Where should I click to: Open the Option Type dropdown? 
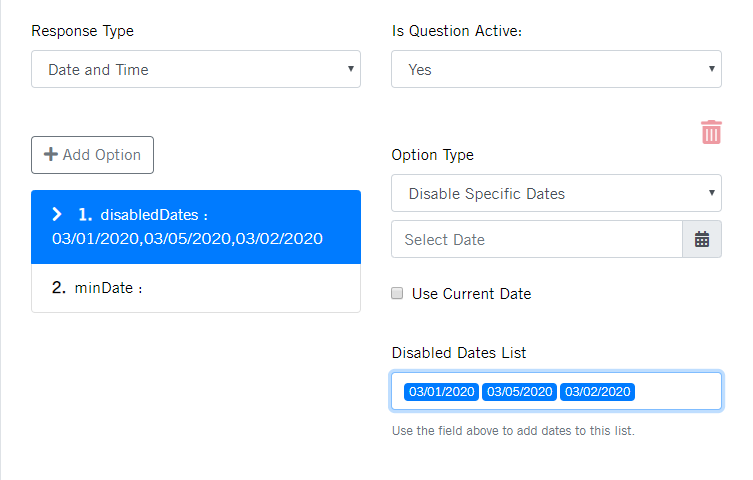[x=556, y=193]
